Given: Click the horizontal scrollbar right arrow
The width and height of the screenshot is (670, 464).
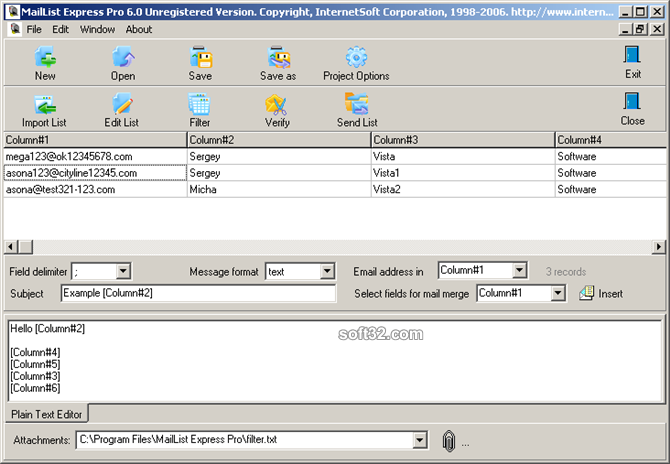Looking at the screenshot, I should click(658, 247).
